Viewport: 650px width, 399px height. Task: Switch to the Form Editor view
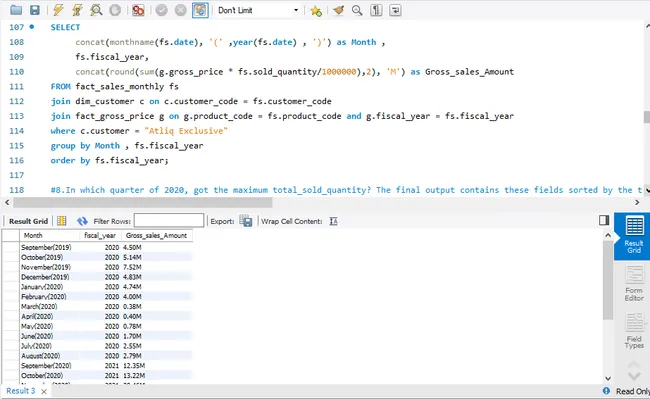click(x=634, y=284)
